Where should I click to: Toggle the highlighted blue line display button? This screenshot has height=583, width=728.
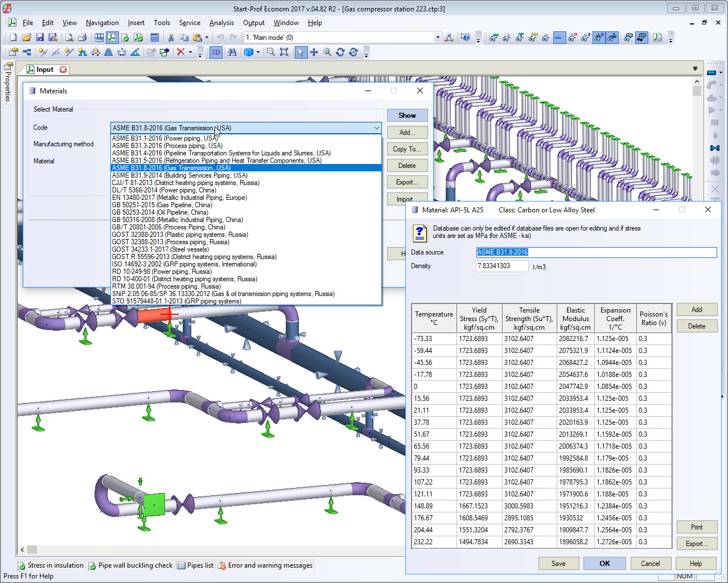point(559,38)
